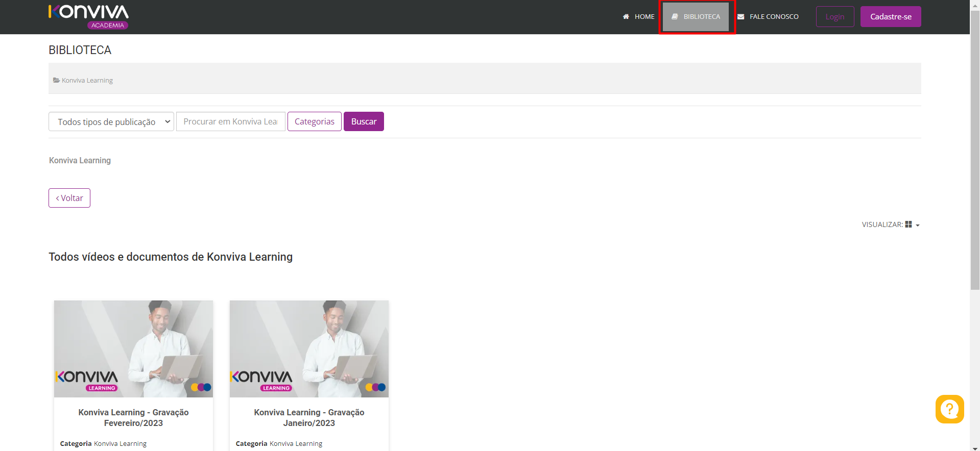Open the Gravação Janeiro/2023 title link
Viewport: 980px width, 451px height.
(x=309, y=417)
